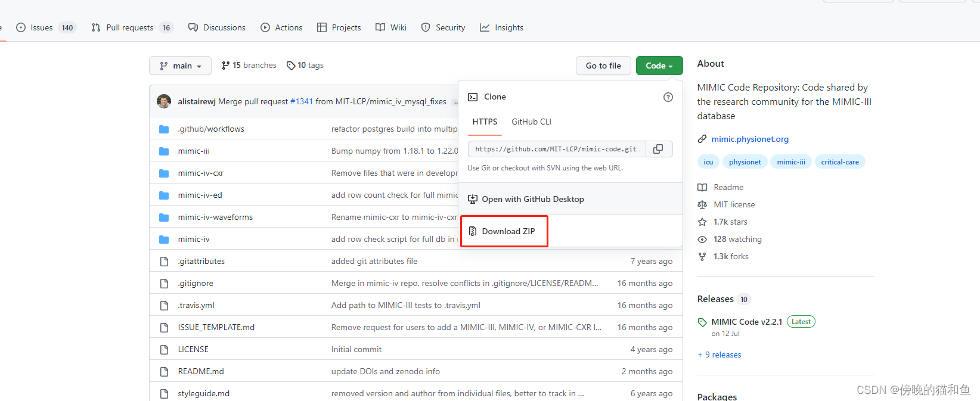Viewport: 980px width, 401px height.
Task: Select the GitHub CLI clone tab
Action: coord(531,122)
